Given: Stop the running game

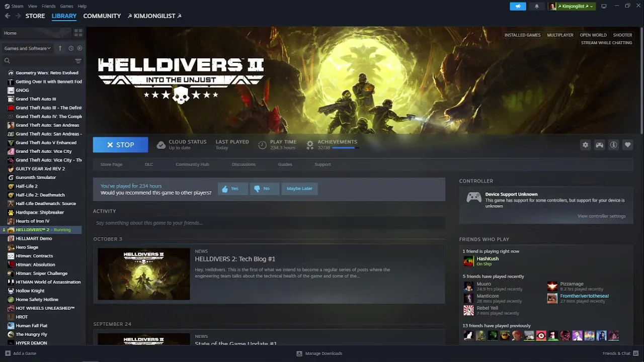Looking at the screenshot, I should click(120, 145).
